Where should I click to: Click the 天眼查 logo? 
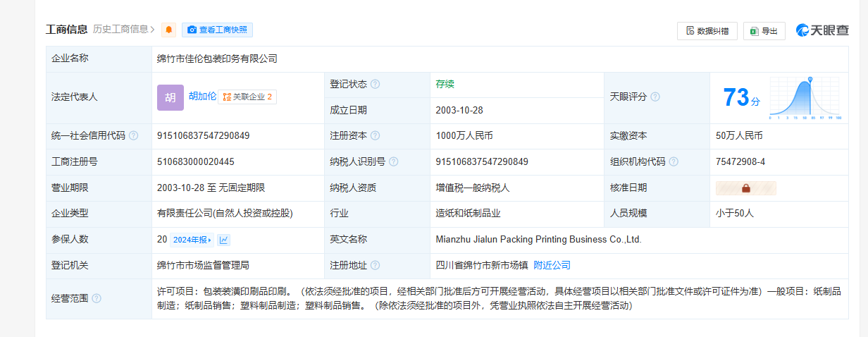coord(822,30)
